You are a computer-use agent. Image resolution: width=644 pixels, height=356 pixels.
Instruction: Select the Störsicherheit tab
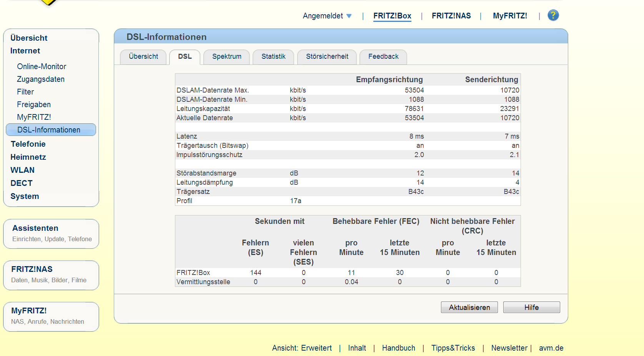pyautogui.click(x=327, y=56)
